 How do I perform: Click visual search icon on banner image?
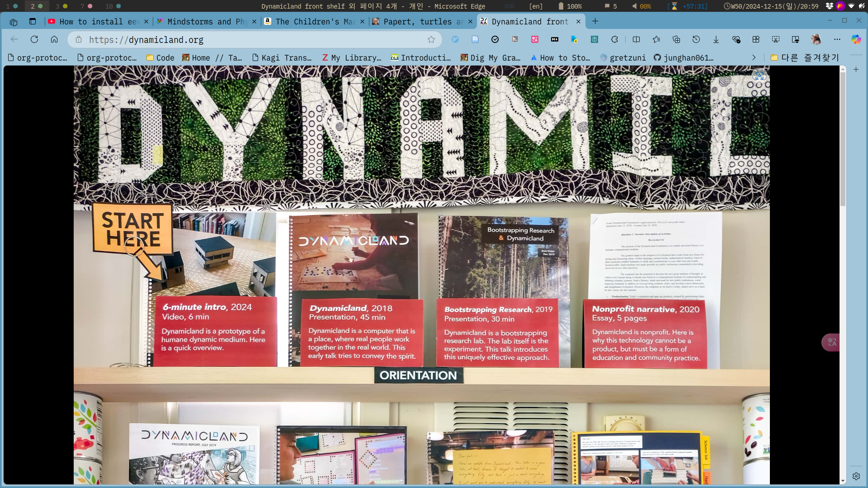tap(759, 76)
